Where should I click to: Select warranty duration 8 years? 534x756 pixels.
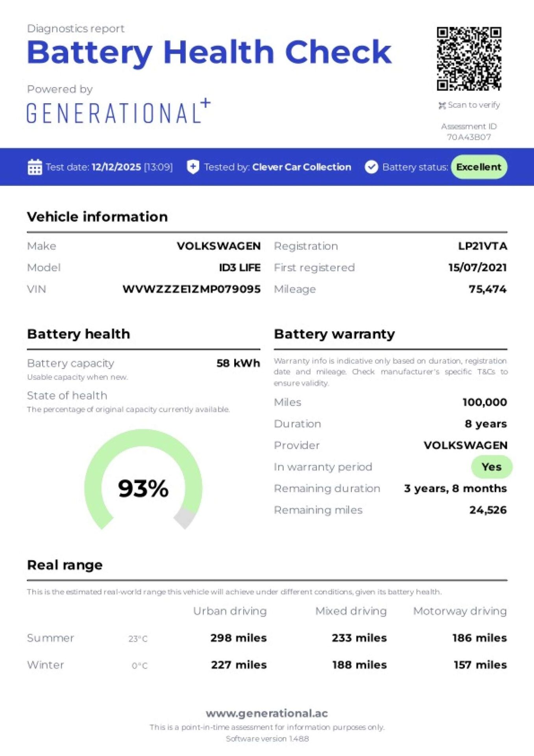click(x=486, y=424)
